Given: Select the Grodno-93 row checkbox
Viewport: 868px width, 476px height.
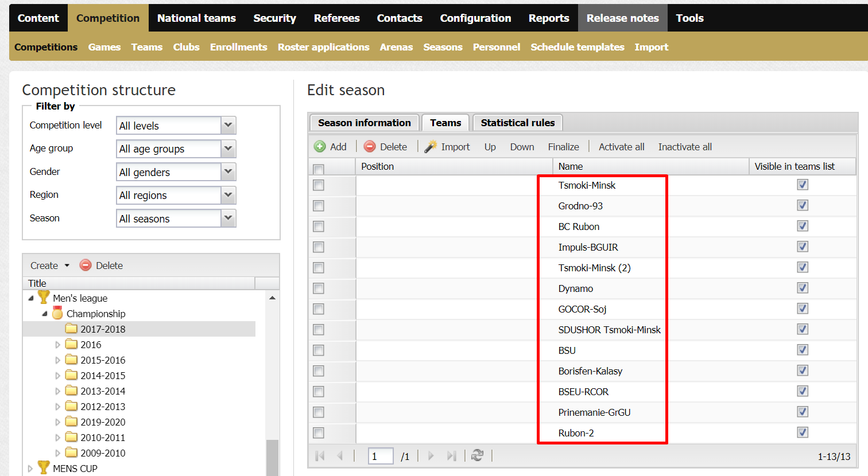Looking at the screenshot, I should click(319, 206).
